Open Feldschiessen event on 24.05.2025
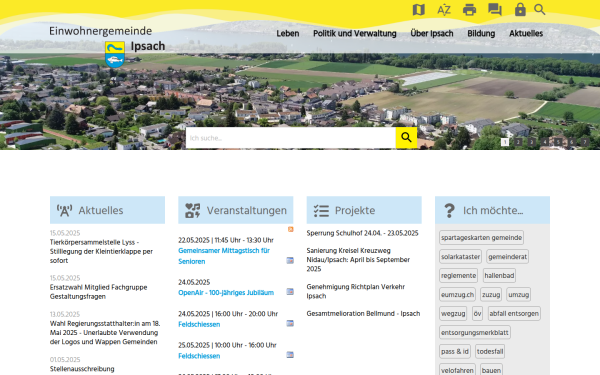 click(x=199, y=324)
